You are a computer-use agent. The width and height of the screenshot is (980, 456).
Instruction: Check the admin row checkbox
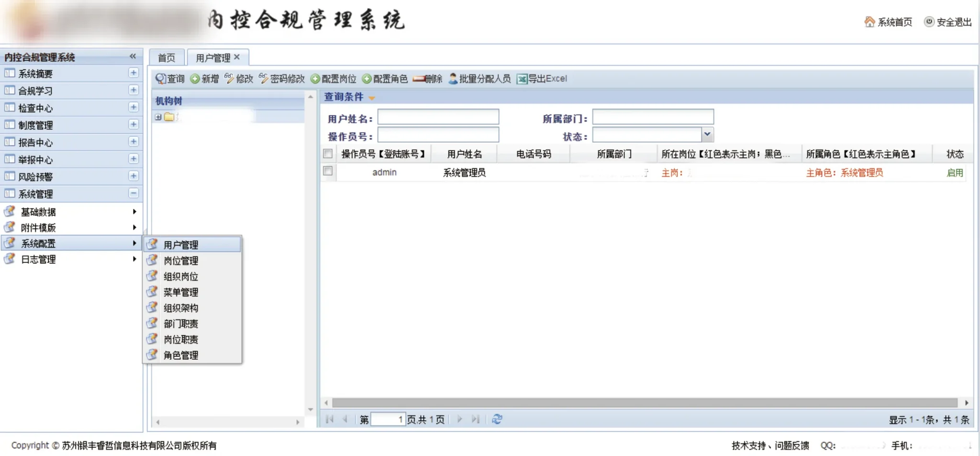[328, 171]
